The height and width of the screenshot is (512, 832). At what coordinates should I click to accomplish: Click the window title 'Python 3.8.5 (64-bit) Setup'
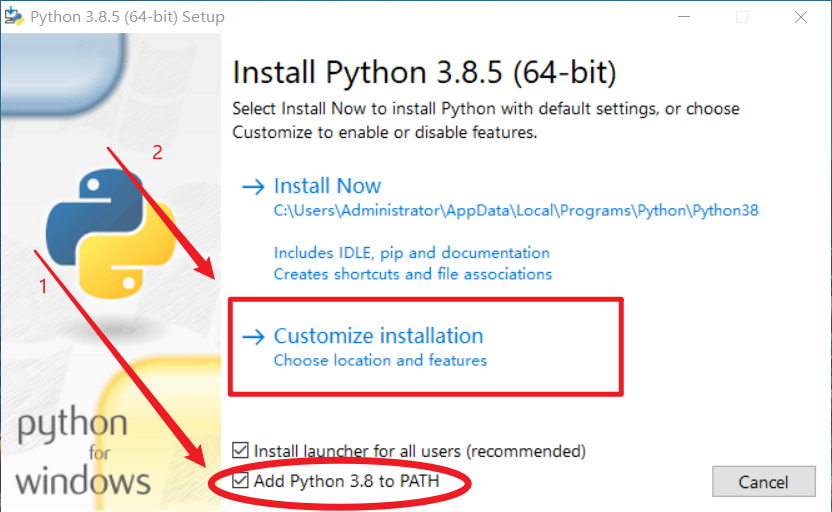click(x=127, y=17)
